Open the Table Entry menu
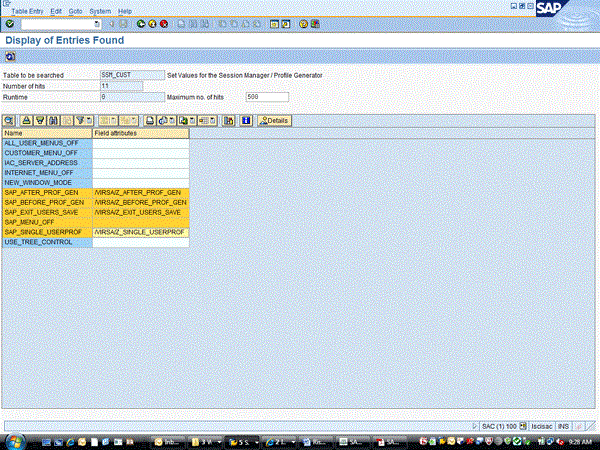The height and width of the screenshot is (450, 600). [x=27, y=10]
